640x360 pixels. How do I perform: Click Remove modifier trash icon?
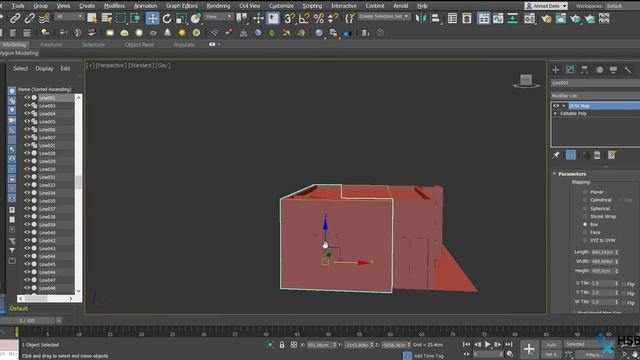click(x=597, y=155)
